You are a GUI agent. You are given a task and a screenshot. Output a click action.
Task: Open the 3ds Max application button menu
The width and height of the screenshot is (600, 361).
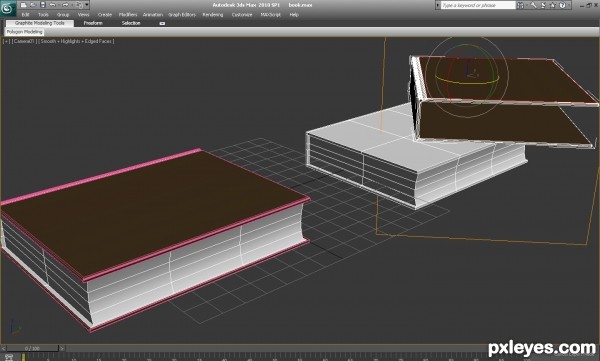click(8, 8)
